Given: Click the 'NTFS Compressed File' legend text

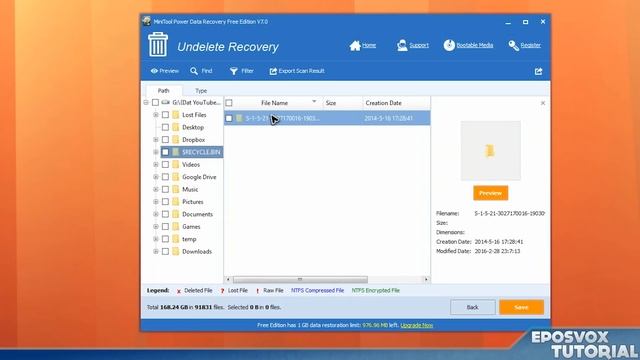Looking at the screenshot, I should point(317,291).
